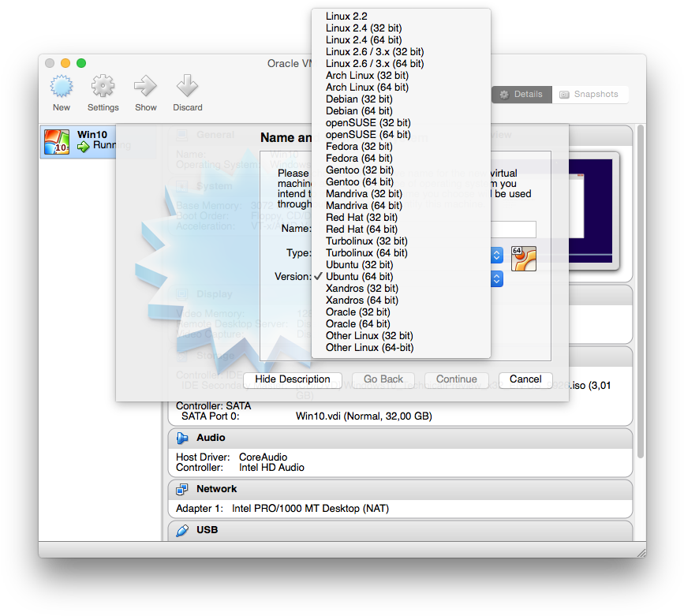This screenshot has width=684, height=616.
Task: Click the Hide Description button
Action: 292,380
